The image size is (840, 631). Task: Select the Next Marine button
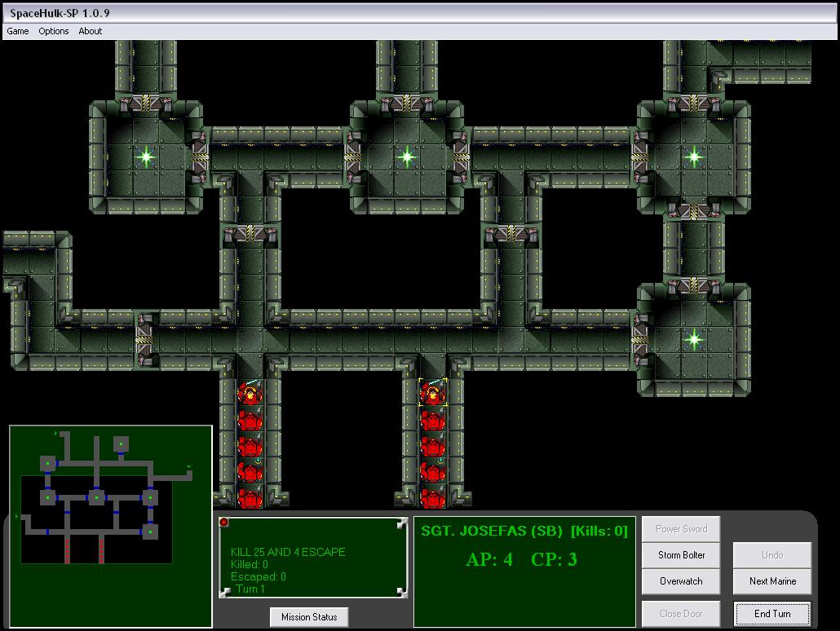(x=772, y=581)
